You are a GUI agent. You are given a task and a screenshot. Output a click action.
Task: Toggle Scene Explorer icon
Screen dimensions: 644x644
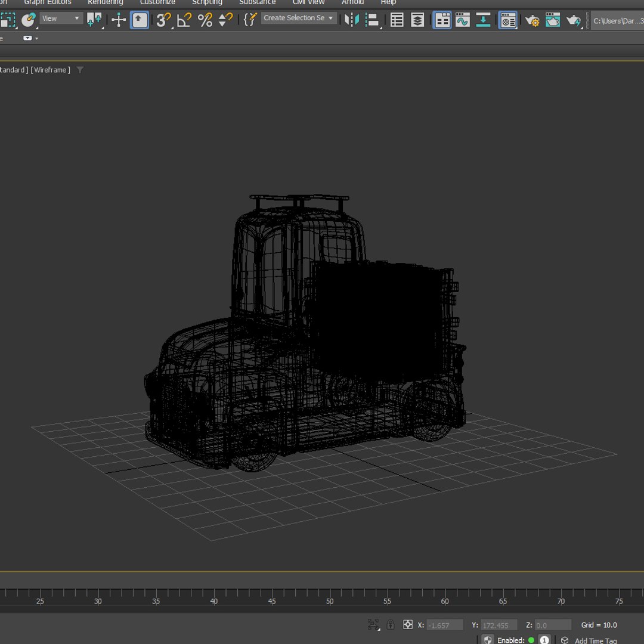pyautogui.click(x=397, y=20)
